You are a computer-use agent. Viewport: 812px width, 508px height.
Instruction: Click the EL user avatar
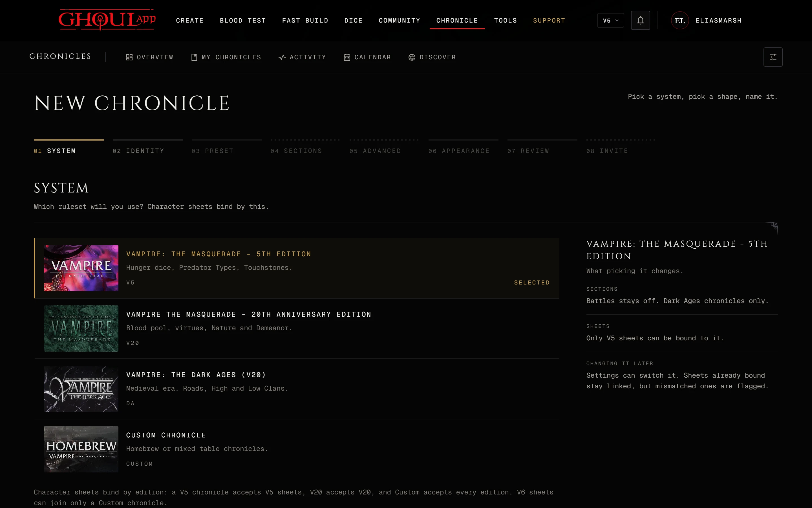680,21
